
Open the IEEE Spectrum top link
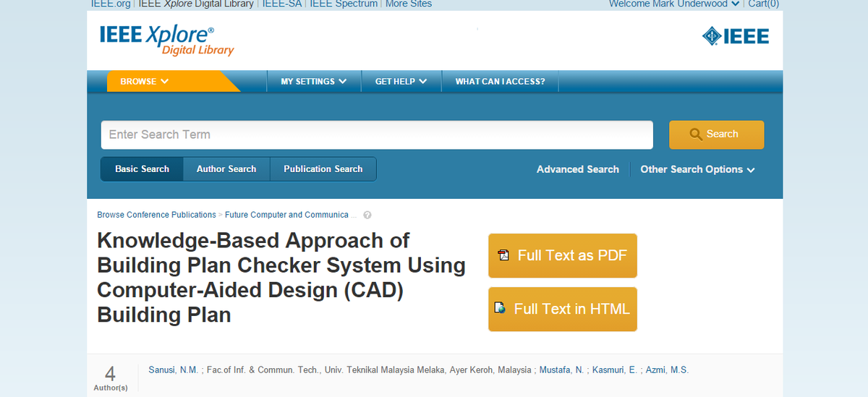click(344, 4)
